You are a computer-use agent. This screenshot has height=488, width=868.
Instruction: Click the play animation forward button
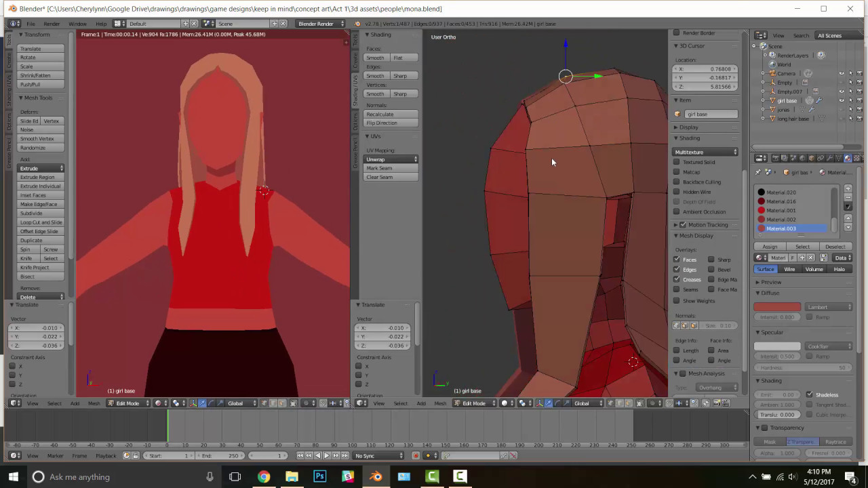tap(327, 455)
